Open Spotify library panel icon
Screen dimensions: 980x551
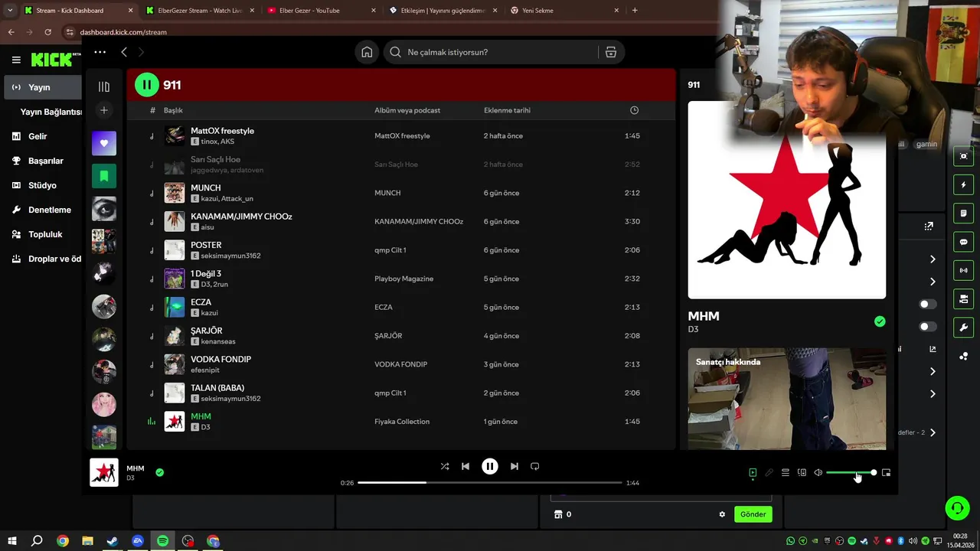point(104,86)
